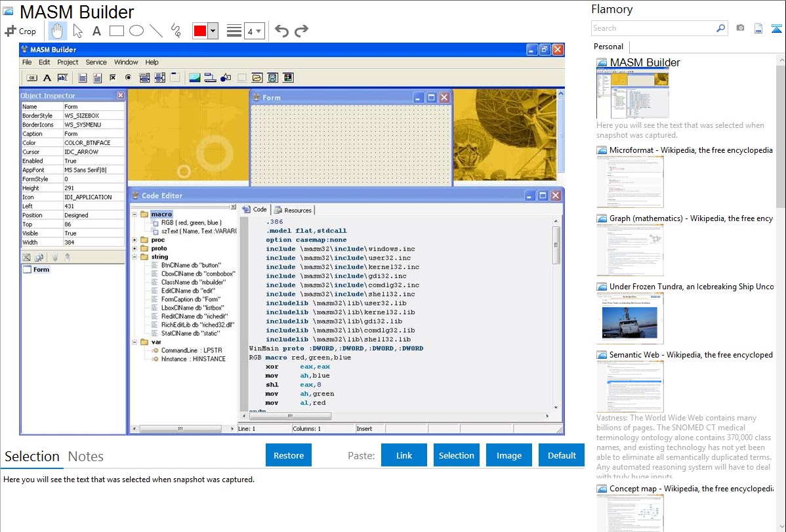Select the straight line tool
This screenshot has height=532, width=786.
(x=156, y=31)
